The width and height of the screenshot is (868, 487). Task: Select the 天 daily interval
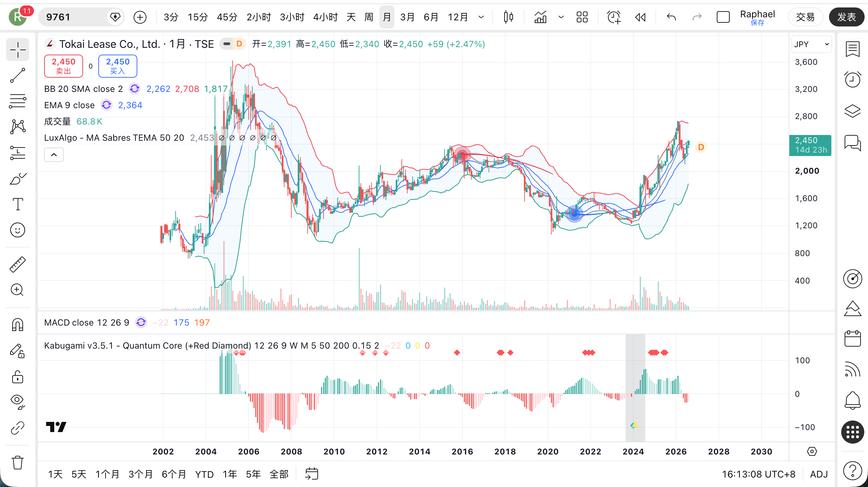tap(351, 17)
